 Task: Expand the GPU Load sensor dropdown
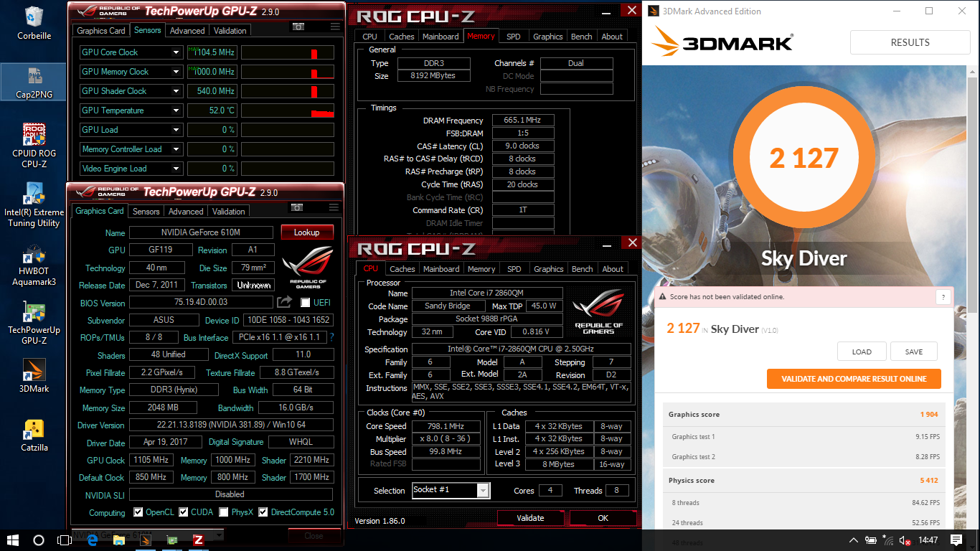[176, 130]
